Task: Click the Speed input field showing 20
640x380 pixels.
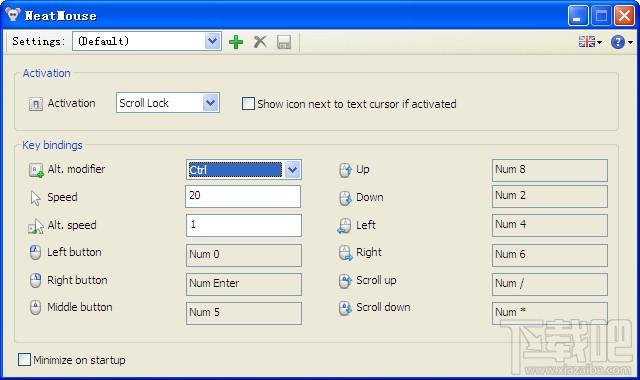Action: pos(243,196)
